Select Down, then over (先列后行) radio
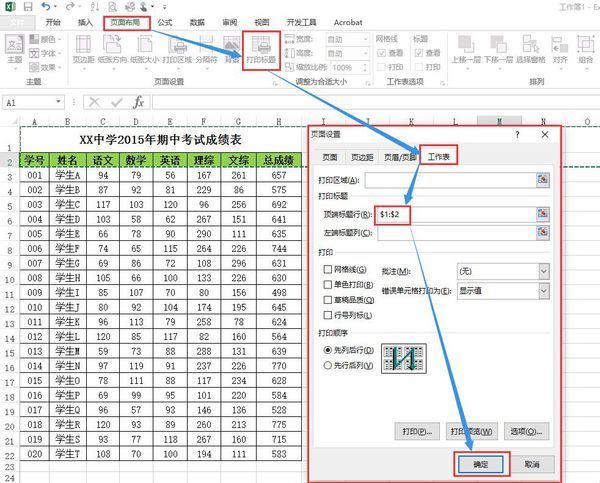The height and width of the screenshot is (483, 600). point(328,350)
